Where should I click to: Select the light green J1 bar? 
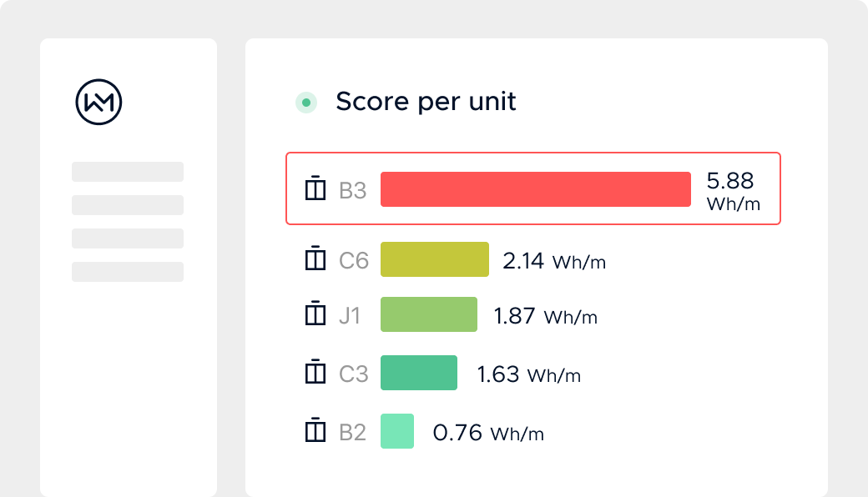click(428, 315)
